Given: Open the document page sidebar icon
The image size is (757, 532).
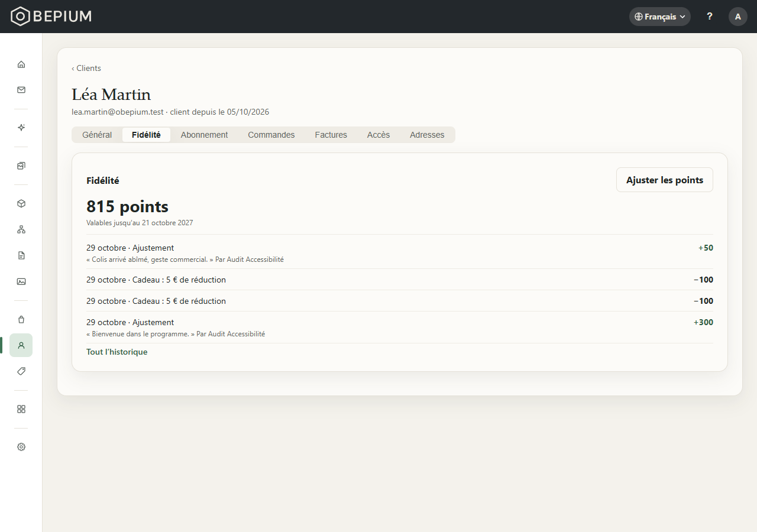Looking at the screenshot, I should [21, 255].
